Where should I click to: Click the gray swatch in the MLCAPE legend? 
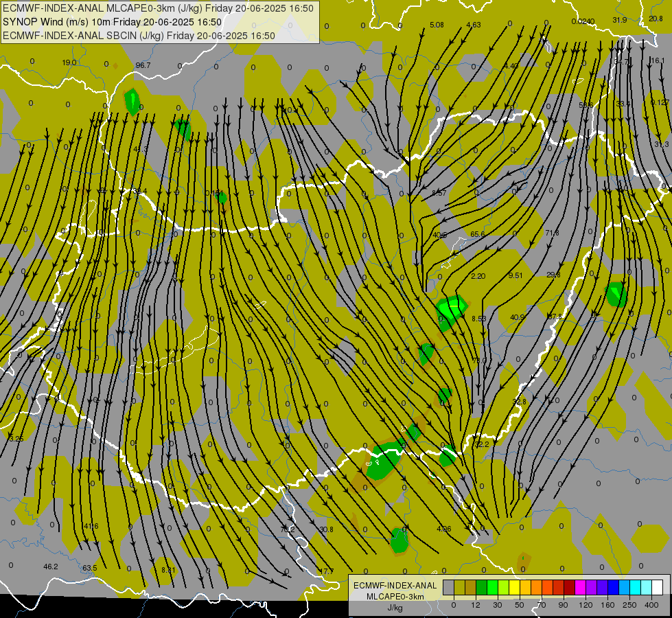pyautogui.click(x=448, y=587)
